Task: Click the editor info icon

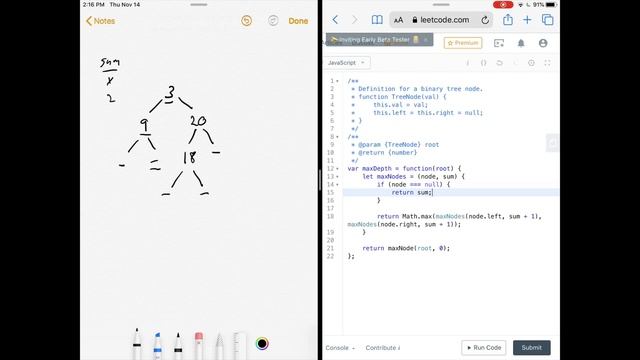Action: (x=468, y=63)
